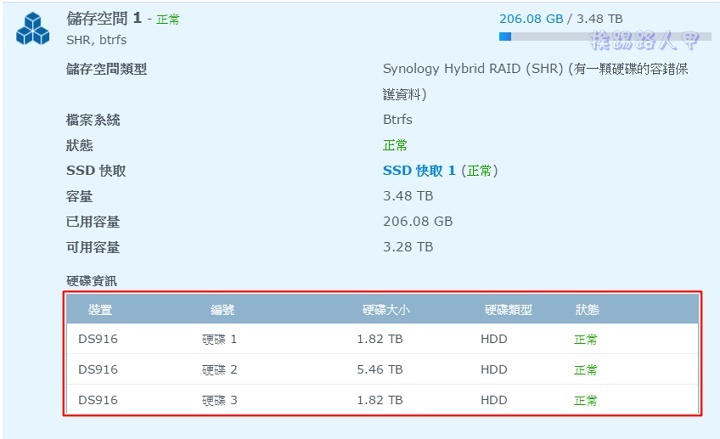Screen dimensions: 720x439
Task: Select the 硬碟 1 table row
Action: [x=382, y=339]
